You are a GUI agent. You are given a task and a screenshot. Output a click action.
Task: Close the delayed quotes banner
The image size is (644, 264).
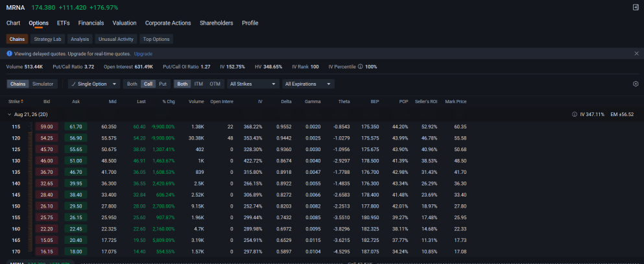(637, 53)
